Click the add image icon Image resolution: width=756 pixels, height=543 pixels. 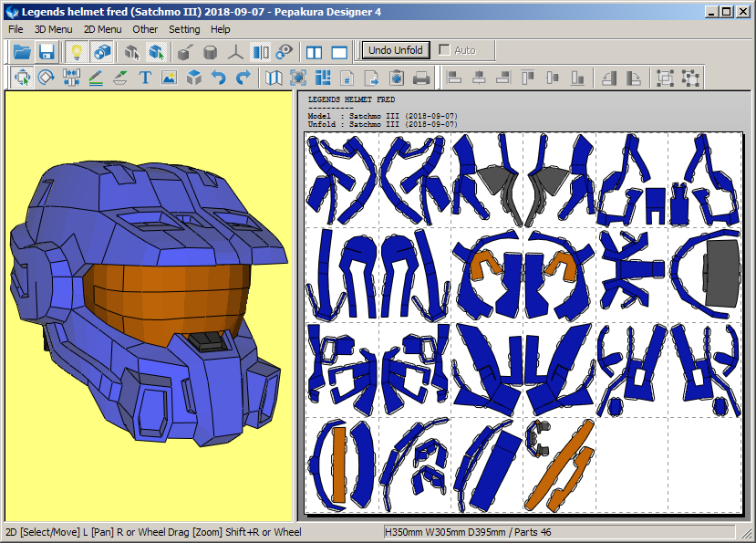(x=169, y=78)
